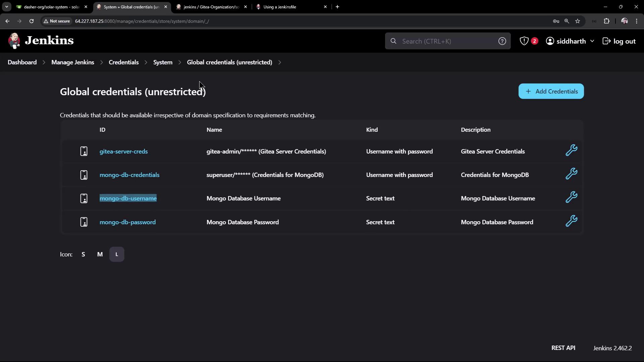
Task: Click the security warnings shield icon
Action: tap(524, 41)
